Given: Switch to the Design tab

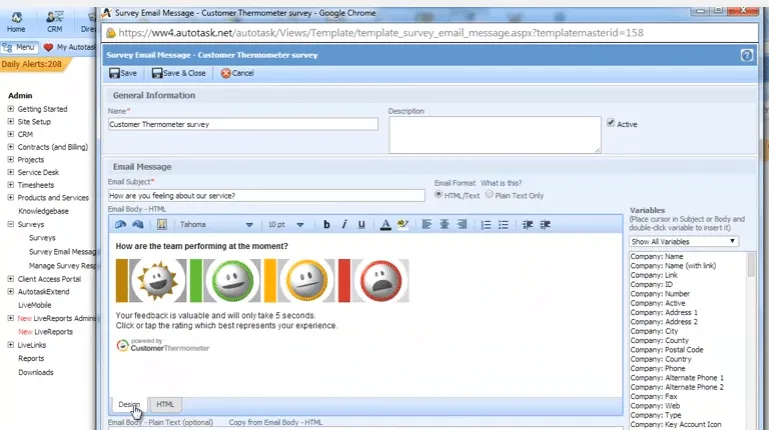Looking at the screenshot, I should [x=129, y=405].
